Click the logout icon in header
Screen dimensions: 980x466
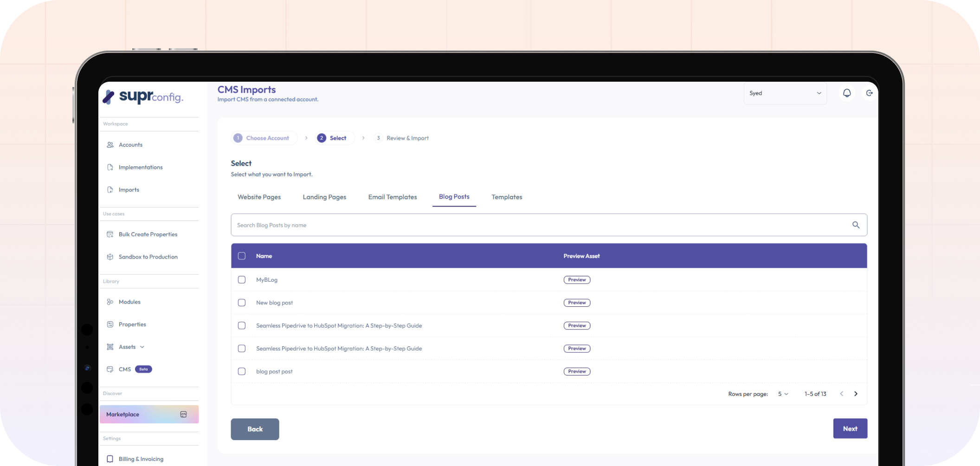869,93
